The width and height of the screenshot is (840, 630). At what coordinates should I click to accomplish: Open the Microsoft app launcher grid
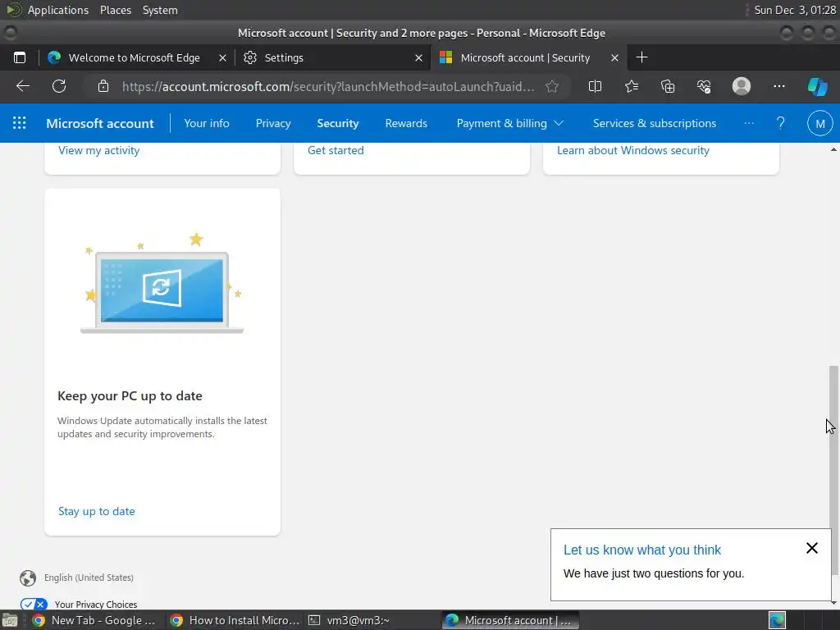[x=20, y=123]
